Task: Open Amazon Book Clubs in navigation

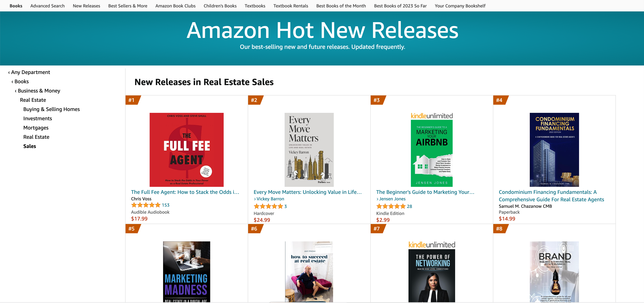Action: click(175, 6)
